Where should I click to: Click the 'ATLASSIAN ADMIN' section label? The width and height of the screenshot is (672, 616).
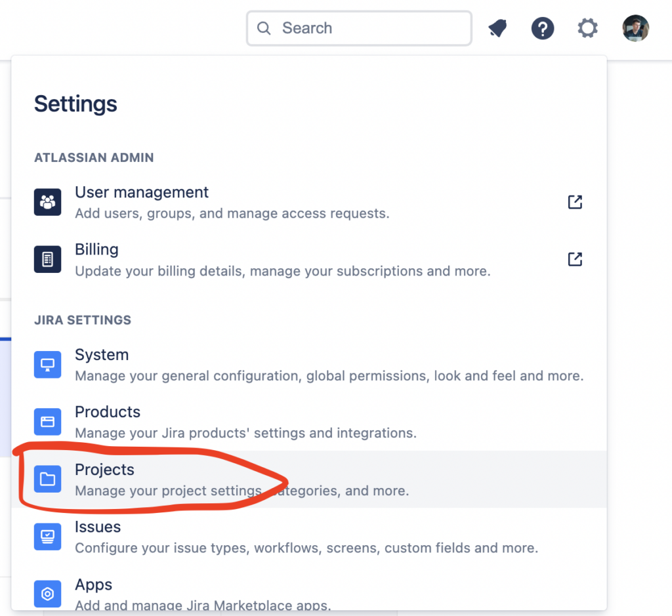coord(94,157)
